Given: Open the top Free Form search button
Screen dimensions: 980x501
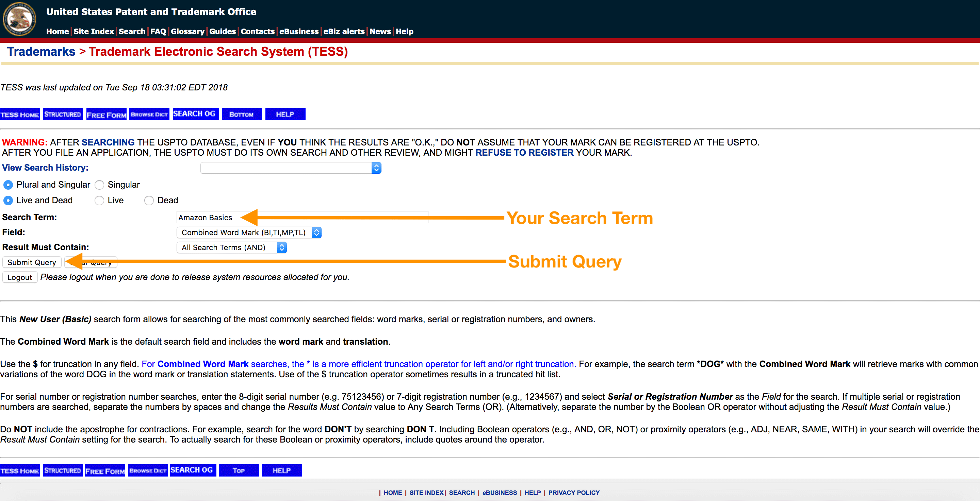Looking at the screenshot, I should pyautogui.click(x=106, y=115).
